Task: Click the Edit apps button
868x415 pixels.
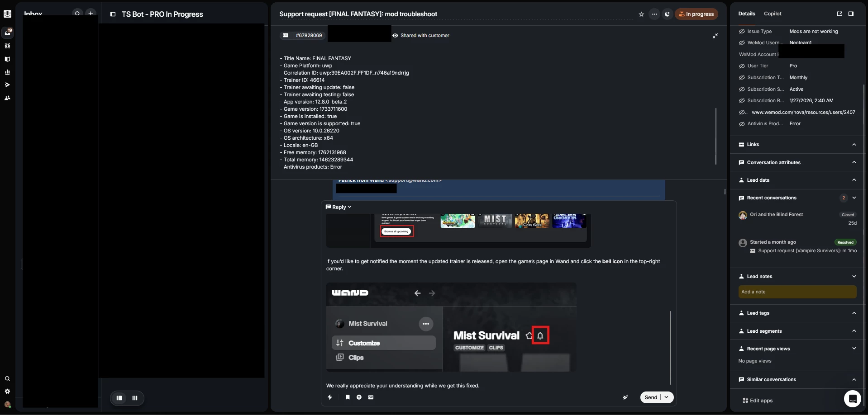Action: (758, 401)
